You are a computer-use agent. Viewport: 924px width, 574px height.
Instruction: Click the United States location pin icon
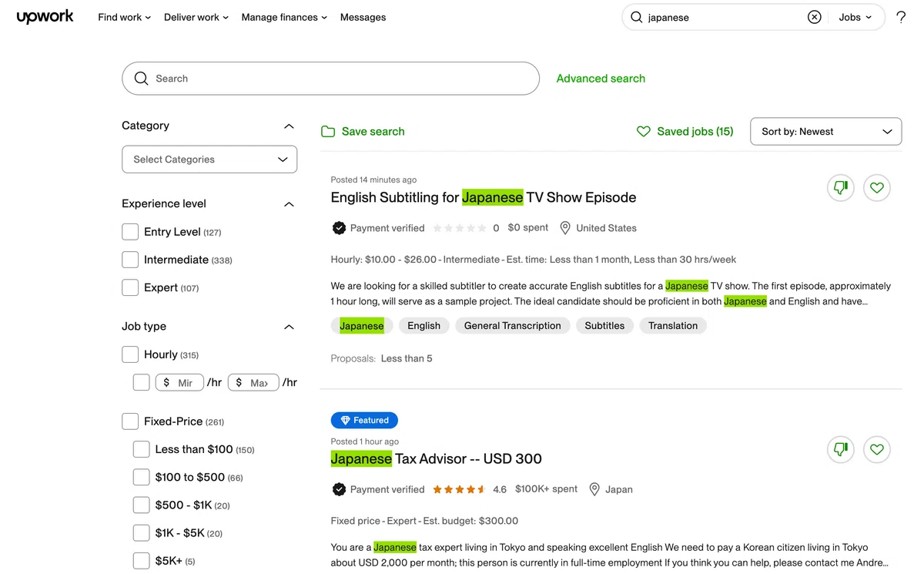pyautogui.click(x=565, y=228)
